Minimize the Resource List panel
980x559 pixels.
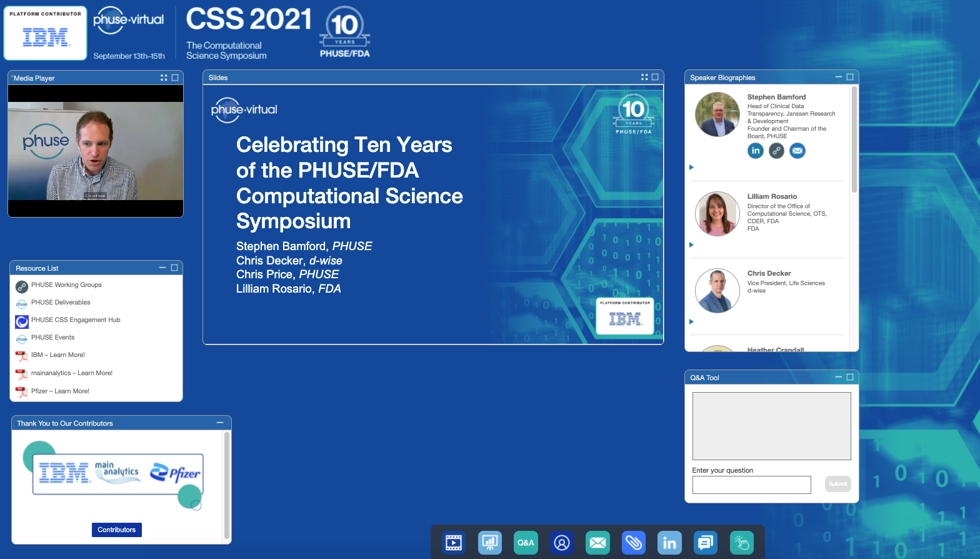pos(162,268)
